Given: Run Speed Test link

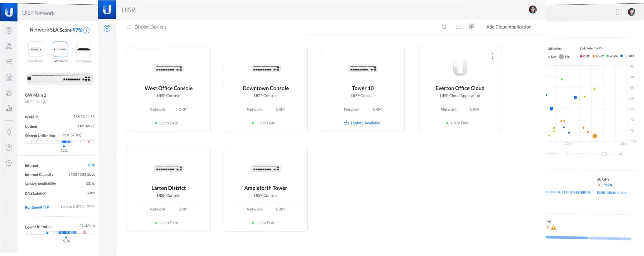Looking at the screenshot, I should point(37,207).
